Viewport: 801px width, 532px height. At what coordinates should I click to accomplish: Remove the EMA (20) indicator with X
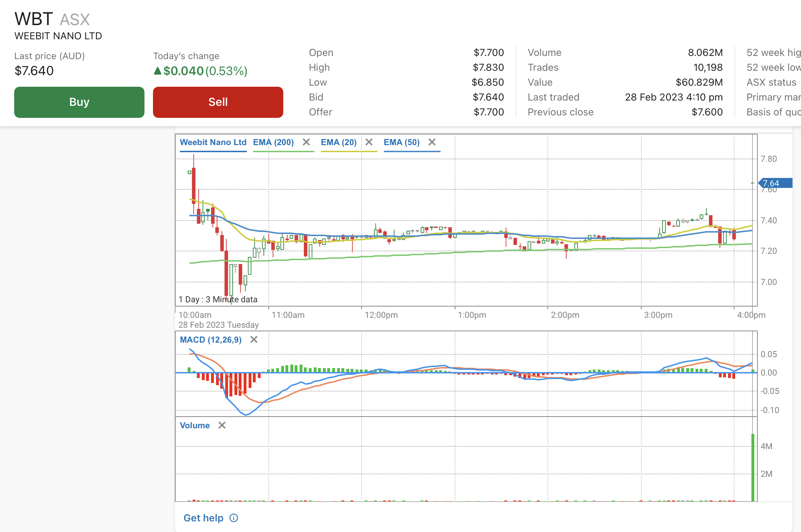[369, 142]
